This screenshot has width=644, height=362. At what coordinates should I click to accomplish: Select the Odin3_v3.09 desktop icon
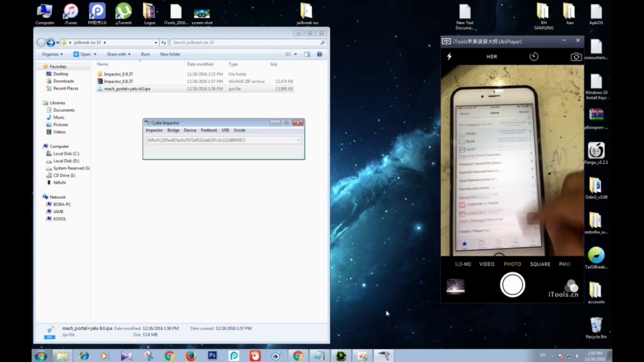click(x=596, y=188)
